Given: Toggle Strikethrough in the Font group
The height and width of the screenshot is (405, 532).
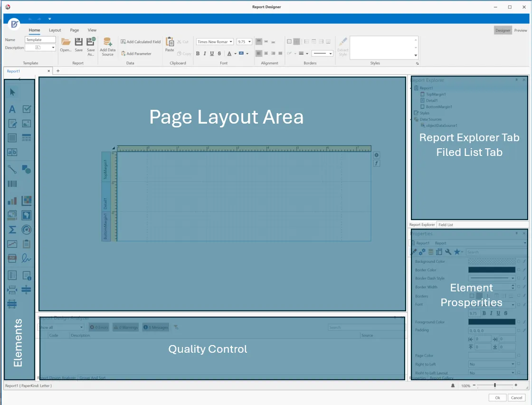Looking at the screenshot, I should click(x=219, y=53).
